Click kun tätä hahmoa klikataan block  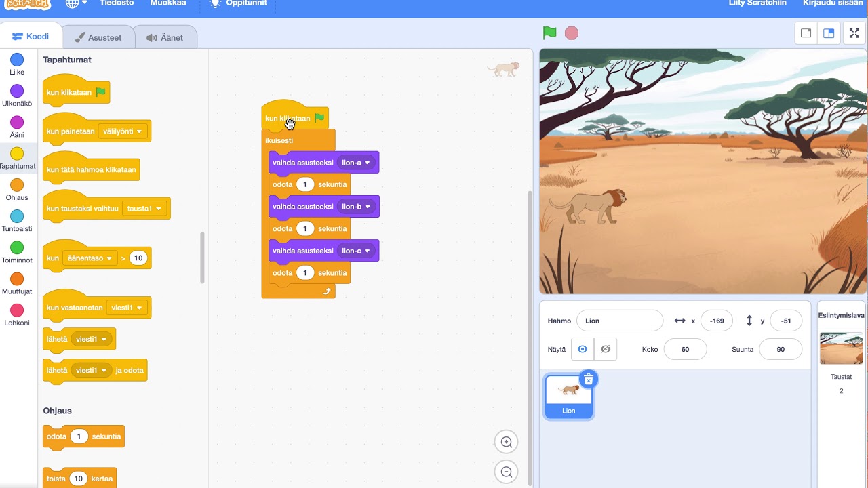[91, 169]
